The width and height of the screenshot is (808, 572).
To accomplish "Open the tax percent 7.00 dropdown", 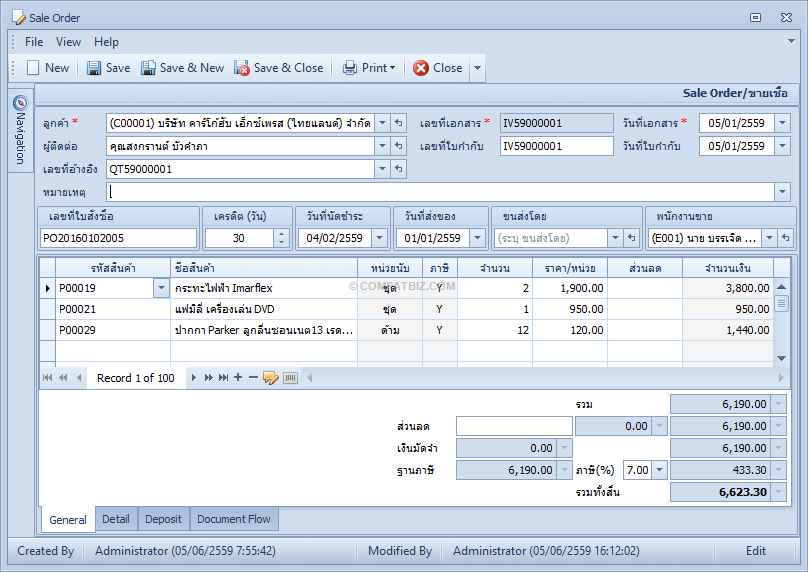I will (660, 470).
